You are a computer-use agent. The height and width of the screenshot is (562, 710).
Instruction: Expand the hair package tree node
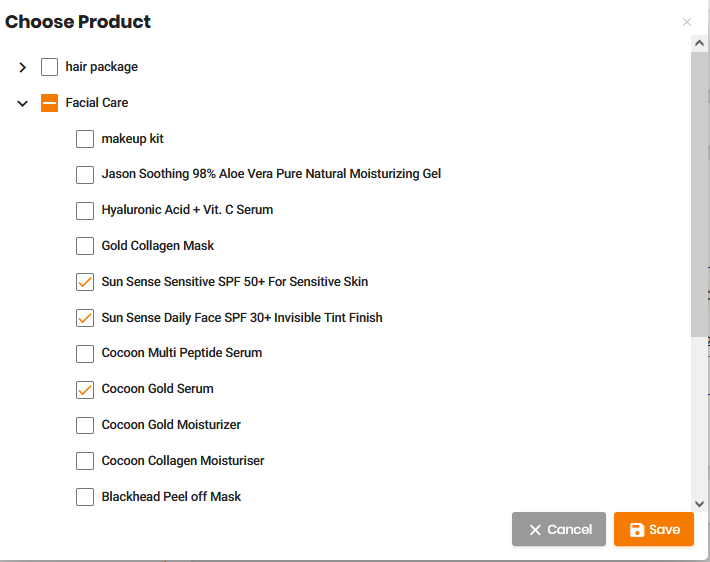22,67
